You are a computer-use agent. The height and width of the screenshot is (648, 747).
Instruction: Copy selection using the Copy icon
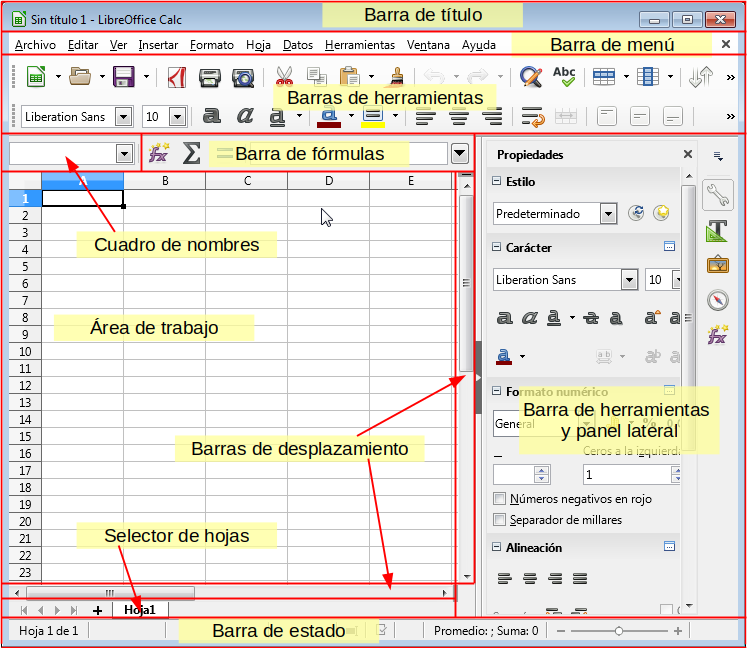point(317,76)
